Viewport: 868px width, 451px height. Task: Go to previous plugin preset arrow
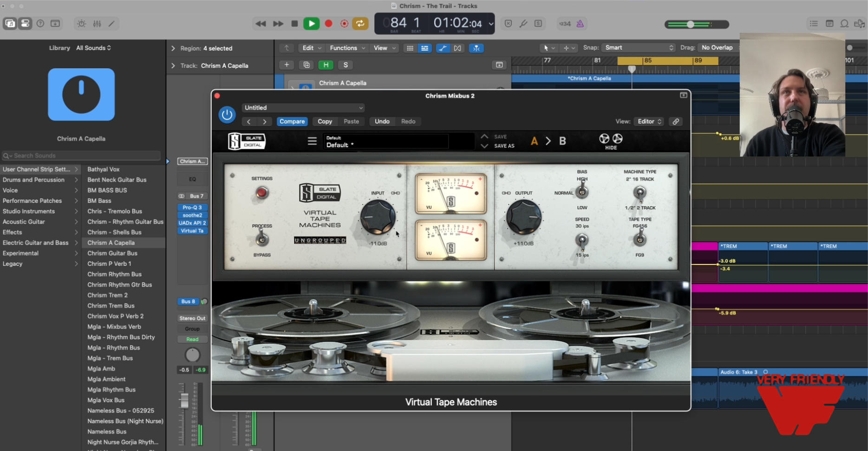coord(249,122)
